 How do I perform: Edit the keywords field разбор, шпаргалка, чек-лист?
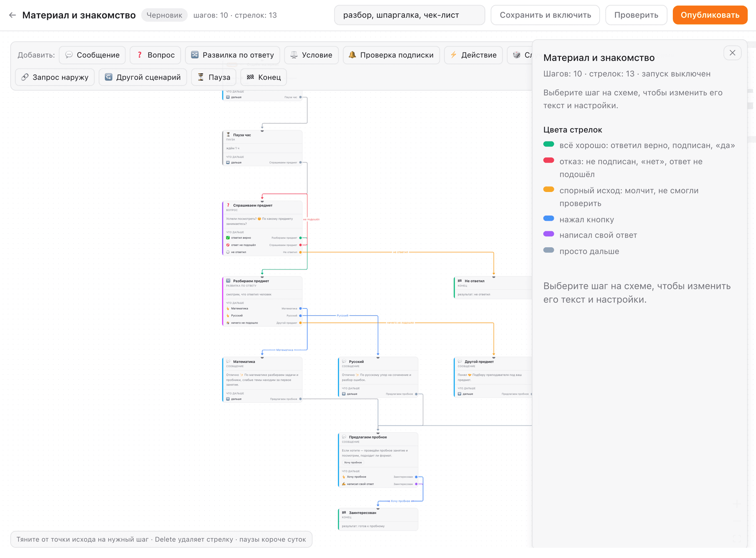point(409,15)
